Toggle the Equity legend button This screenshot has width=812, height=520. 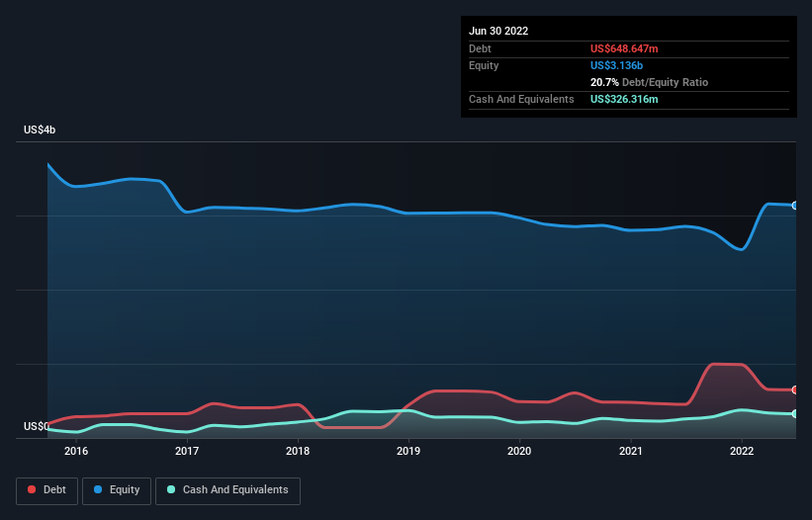pyautogui.click(x=117, y=490)
